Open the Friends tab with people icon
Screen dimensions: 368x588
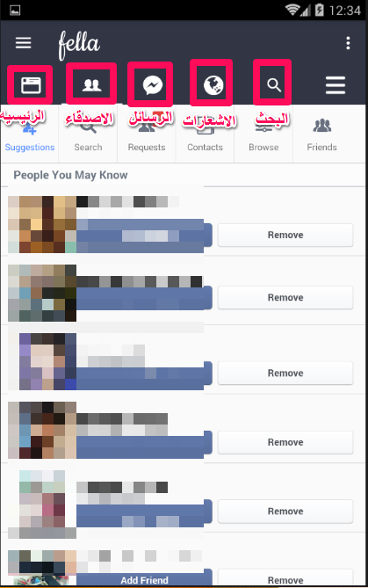pos(322,134)
